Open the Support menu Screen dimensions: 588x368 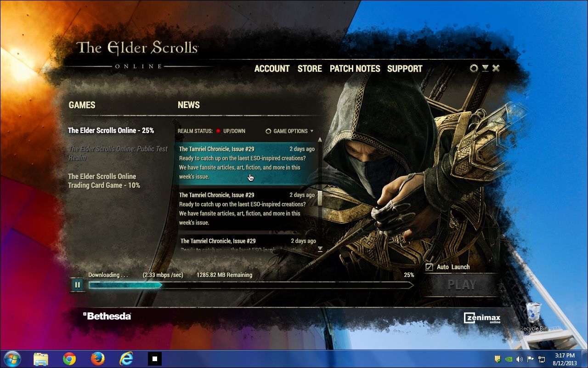405,69
